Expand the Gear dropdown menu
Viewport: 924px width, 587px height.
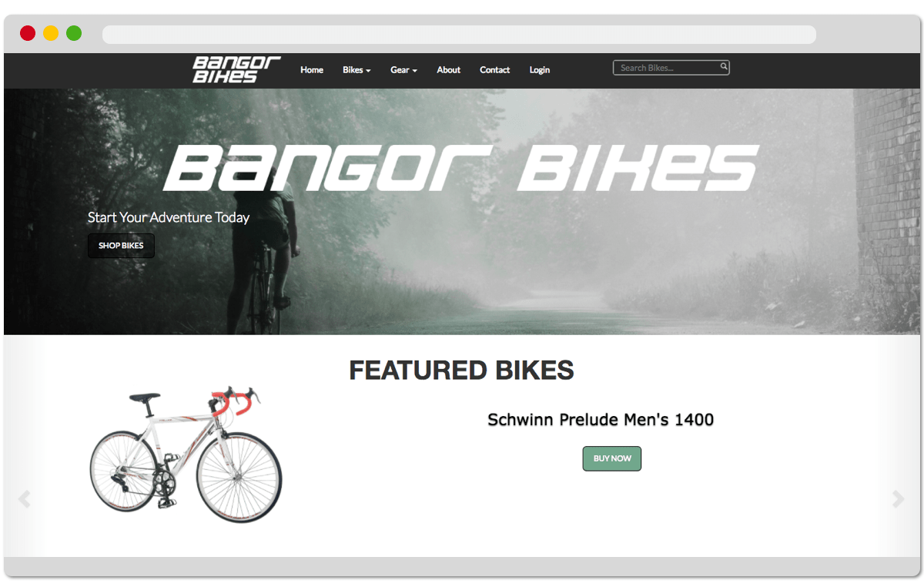(x=403, y=70)
